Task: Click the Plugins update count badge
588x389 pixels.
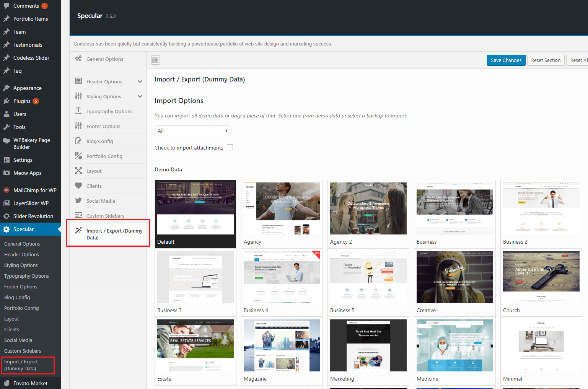Action: [36, 101]
